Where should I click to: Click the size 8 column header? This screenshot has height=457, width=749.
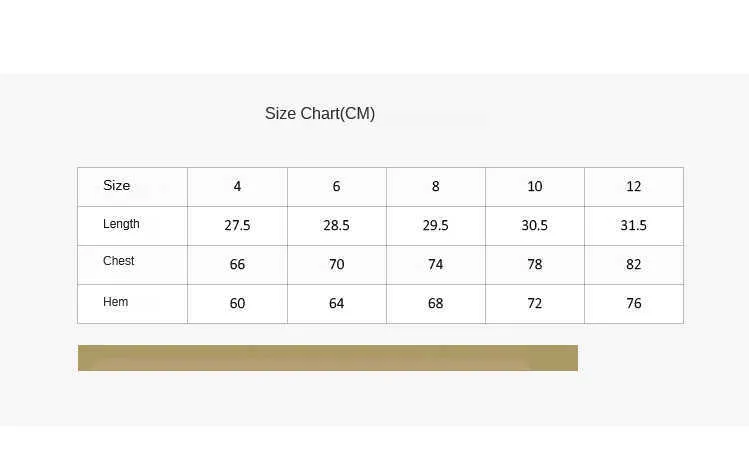pos(436,187)
